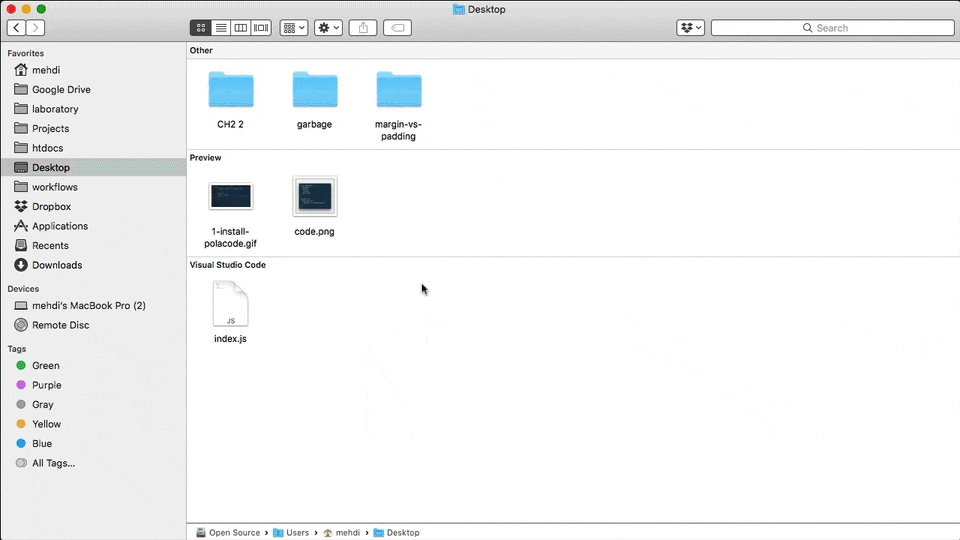Image resolution: width=960 pixels, height=540 pixels.
Task: Go forward with the right arrow button
Action: [x=36, y=28]
